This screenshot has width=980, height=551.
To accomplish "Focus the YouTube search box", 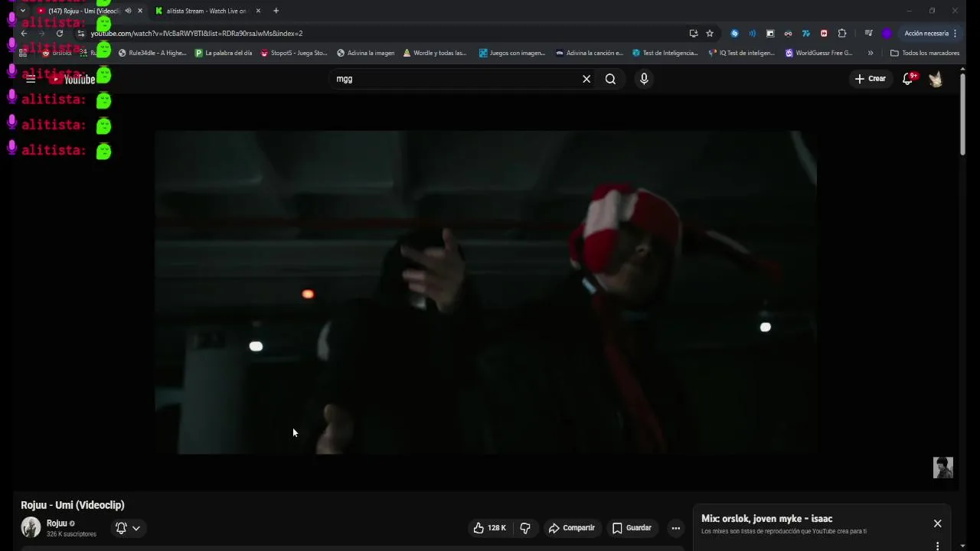I will tap(456, 79).
